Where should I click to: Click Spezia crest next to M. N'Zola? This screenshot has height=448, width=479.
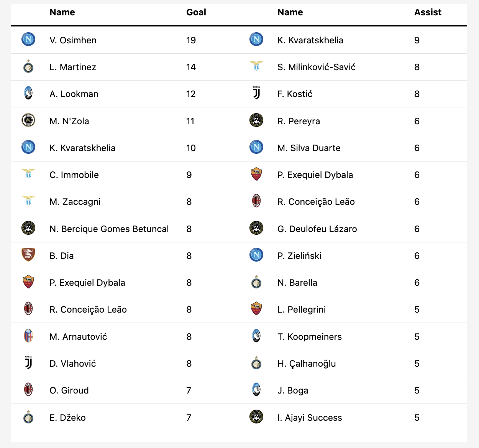28,120
